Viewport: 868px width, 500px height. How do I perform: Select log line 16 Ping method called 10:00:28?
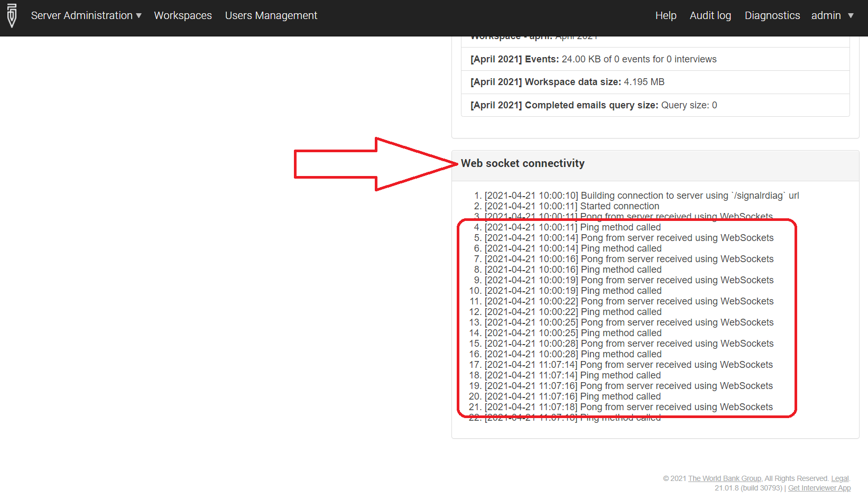tap(573, 354)
